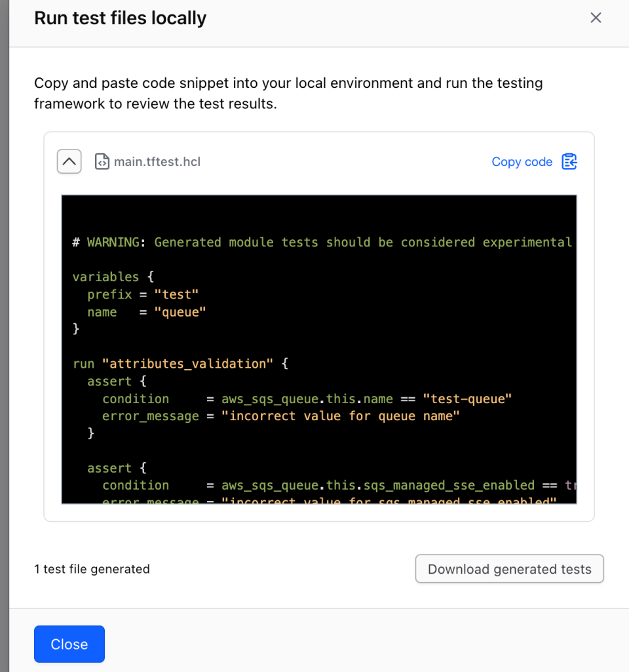This screenshot has height=672, width=629.
Task: Collapse the code snippet using the chevron button
Action: coord(69,161)
